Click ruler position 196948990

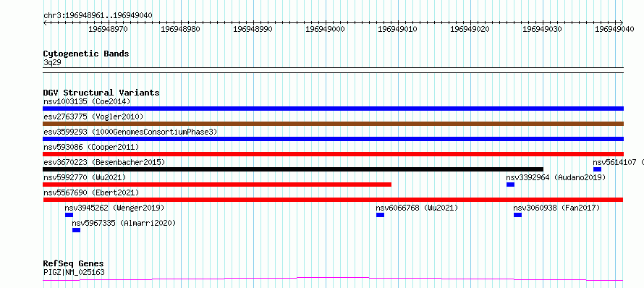click(253, 29)
